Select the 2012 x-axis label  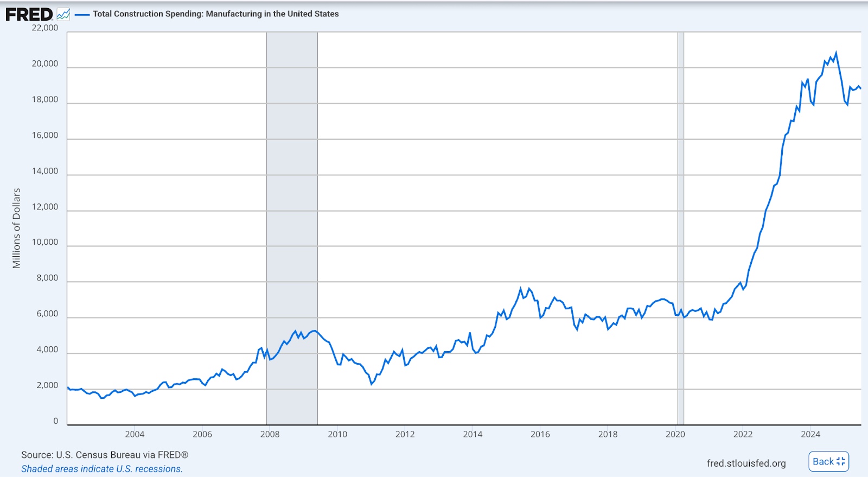405,434
